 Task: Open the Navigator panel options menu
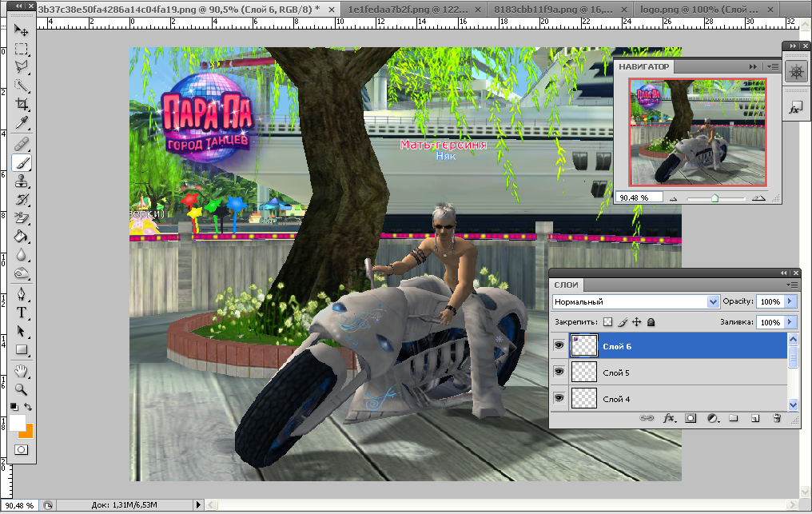pyautogui.click(x=773, y=66)
